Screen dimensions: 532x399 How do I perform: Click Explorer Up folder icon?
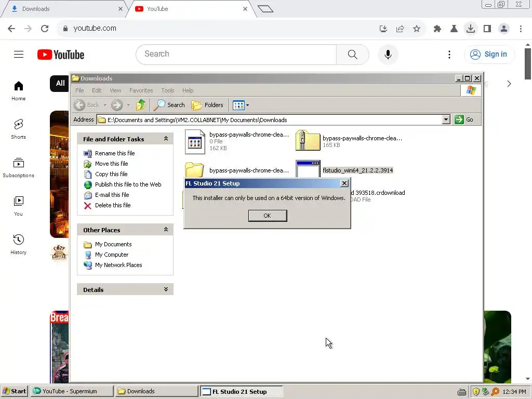pyautogui.click(x=141, y=105)
